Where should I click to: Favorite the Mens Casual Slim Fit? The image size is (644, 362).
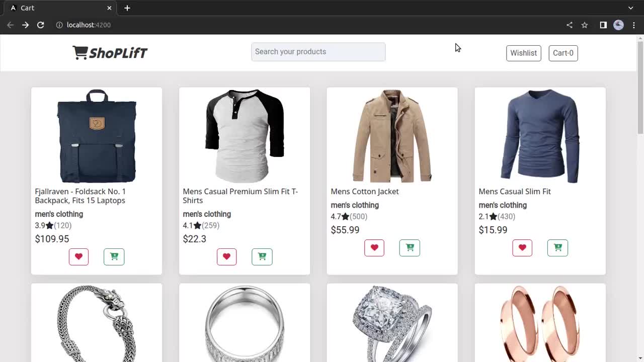(x=522, y=247)
